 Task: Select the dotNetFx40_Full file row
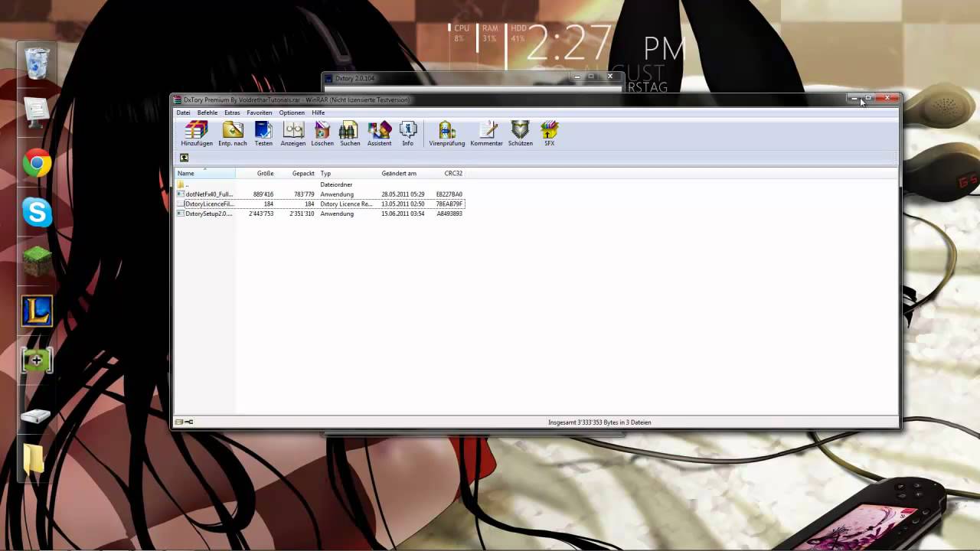click(320, 194)
